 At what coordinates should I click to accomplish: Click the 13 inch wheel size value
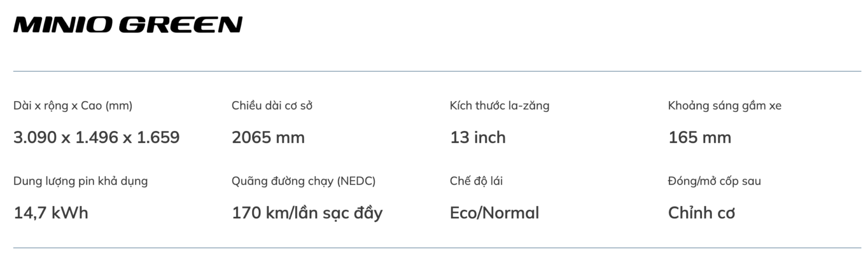pos(478,137)
